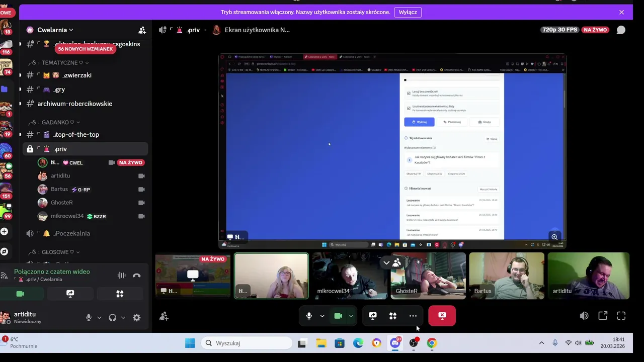Click the Windows Start button

(190, 343)
